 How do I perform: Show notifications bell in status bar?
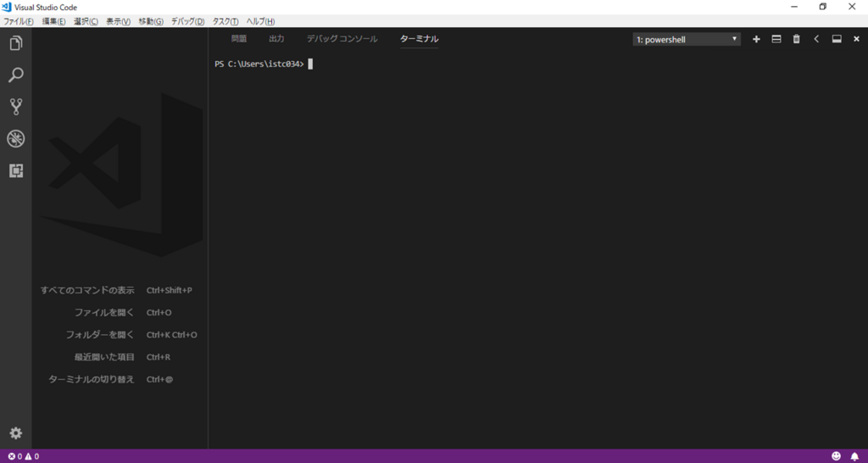click(854, 456)
